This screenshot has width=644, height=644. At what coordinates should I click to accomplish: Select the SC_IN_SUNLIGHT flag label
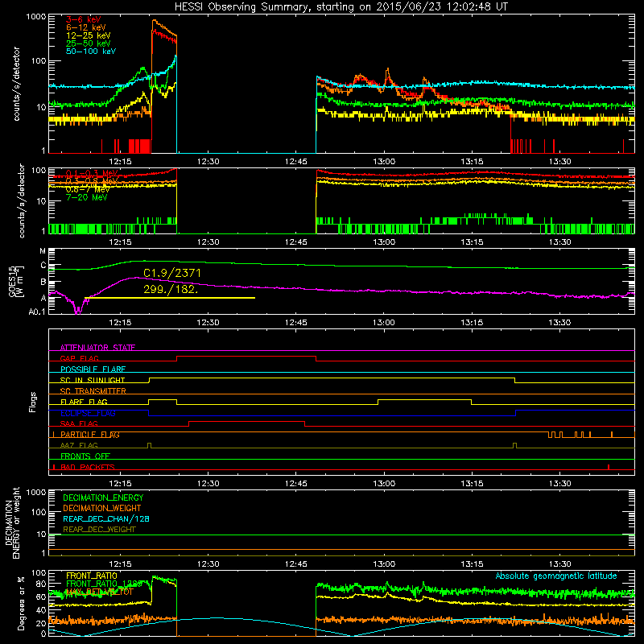pos(93,380)
